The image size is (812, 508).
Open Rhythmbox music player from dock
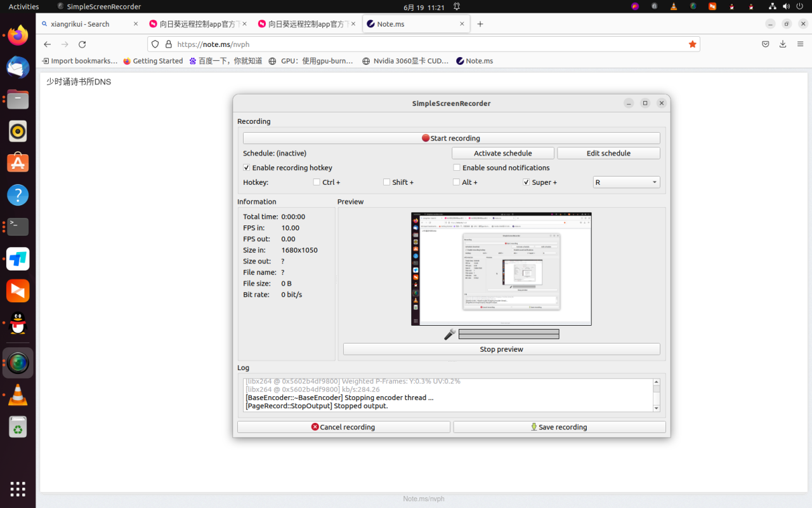click(x=18, y=131)
